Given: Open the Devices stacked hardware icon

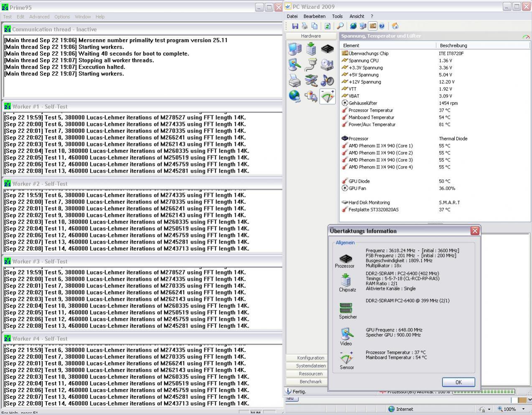Looking at the screenshot, I should click(x=311, y=80).
